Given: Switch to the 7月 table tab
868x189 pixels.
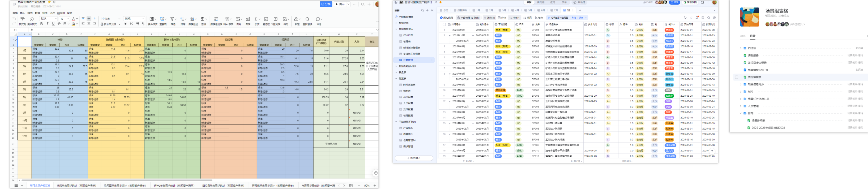Looking at the screenshot, I should click(554, 10).
